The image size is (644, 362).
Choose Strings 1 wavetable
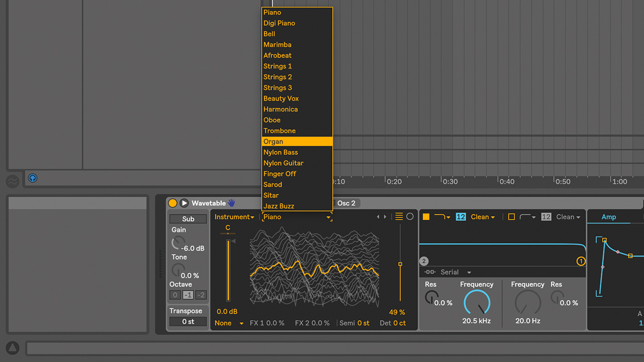pos(297,66)
